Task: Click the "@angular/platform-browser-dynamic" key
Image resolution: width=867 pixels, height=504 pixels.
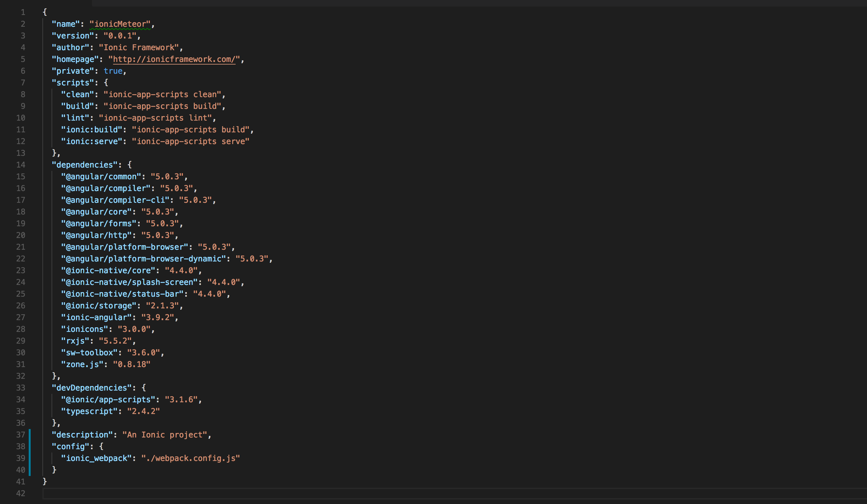Action: tap(144, 259)
